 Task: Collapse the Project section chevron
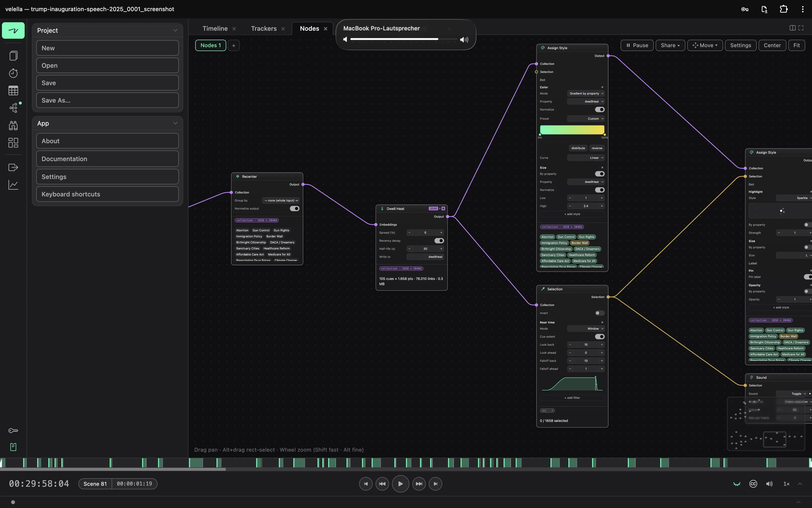pyautogui.click(x=175, y=30)
